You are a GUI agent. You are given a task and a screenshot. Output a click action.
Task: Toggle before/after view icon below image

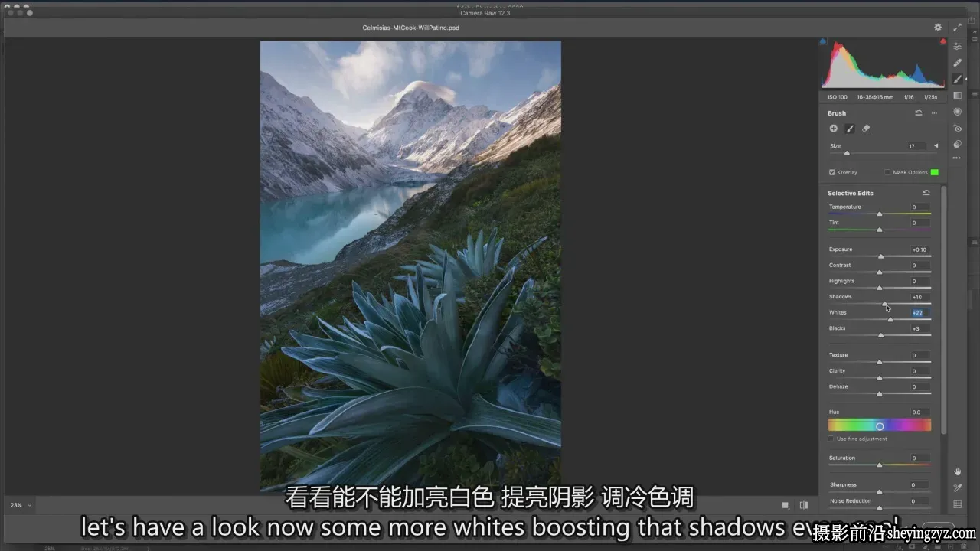[x=804, y=505]
